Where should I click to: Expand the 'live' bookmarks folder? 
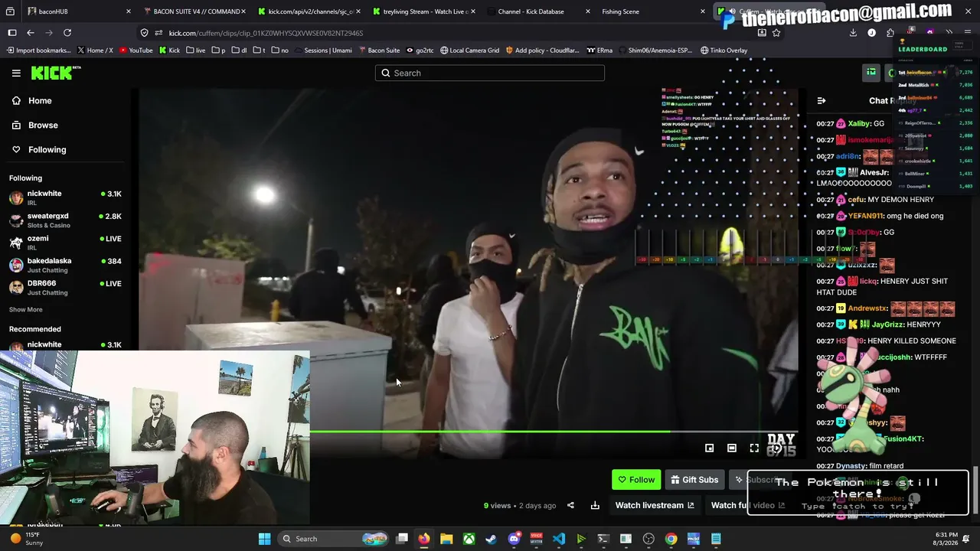click(196, 51)
